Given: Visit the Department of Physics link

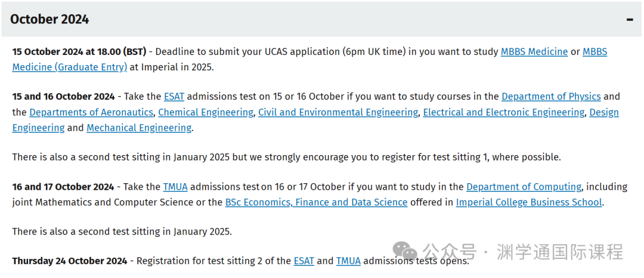Looking at the screenshot, I should click(551, 97).
